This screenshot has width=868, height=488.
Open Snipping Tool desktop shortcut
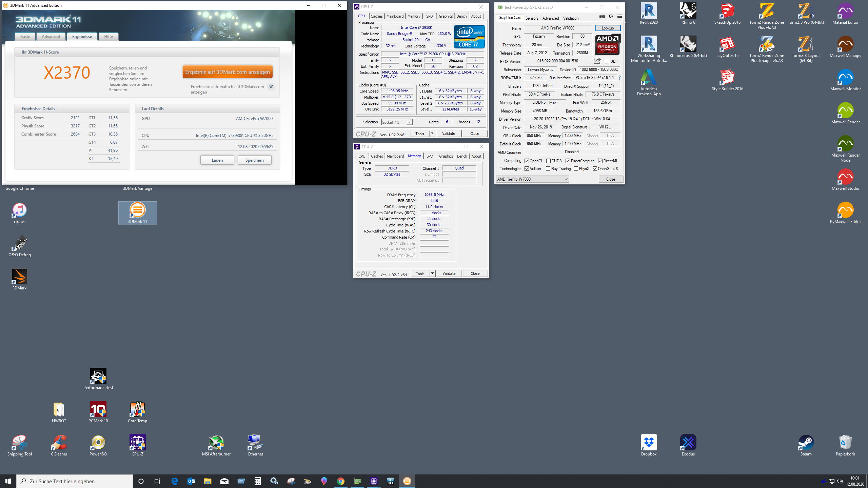click(x=19, y=445)
